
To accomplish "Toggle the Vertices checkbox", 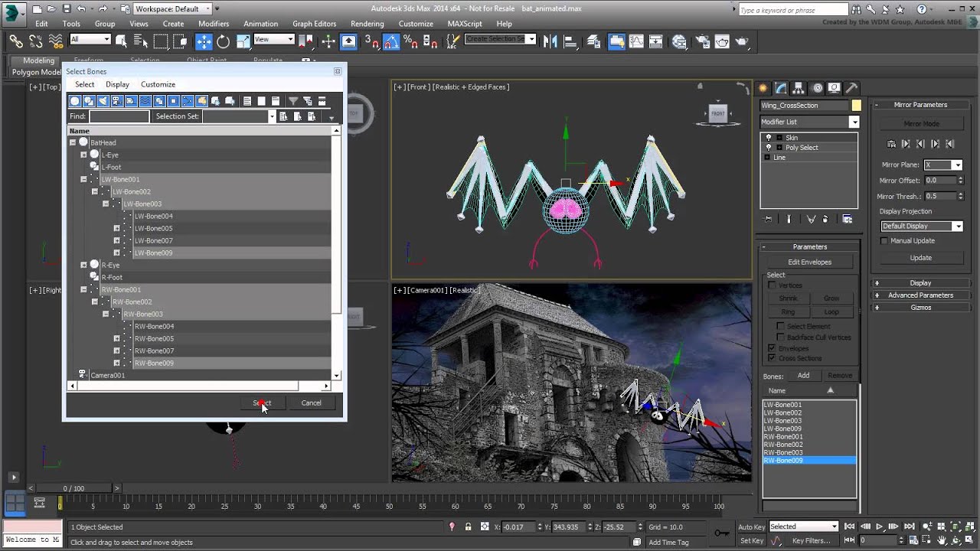I will click(772, 285).
